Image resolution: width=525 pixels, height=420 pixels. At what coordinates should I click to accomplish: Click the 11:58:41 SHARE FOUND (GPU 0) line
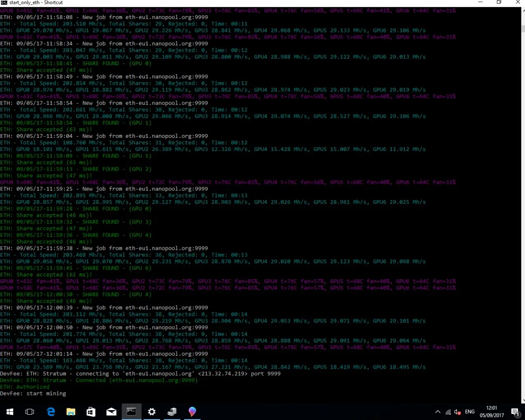76,64
